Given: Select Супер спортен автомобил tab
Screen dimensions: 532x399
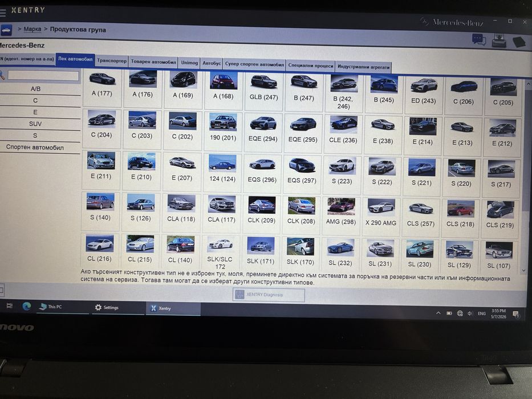Looking at the screenshot, I should [x=254, y=64].
